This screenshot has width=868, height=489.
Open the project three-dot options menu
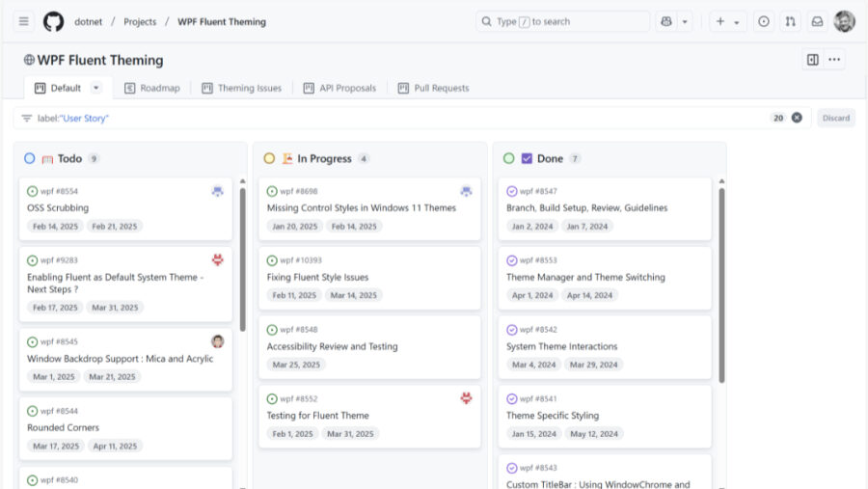coord(835,60)
